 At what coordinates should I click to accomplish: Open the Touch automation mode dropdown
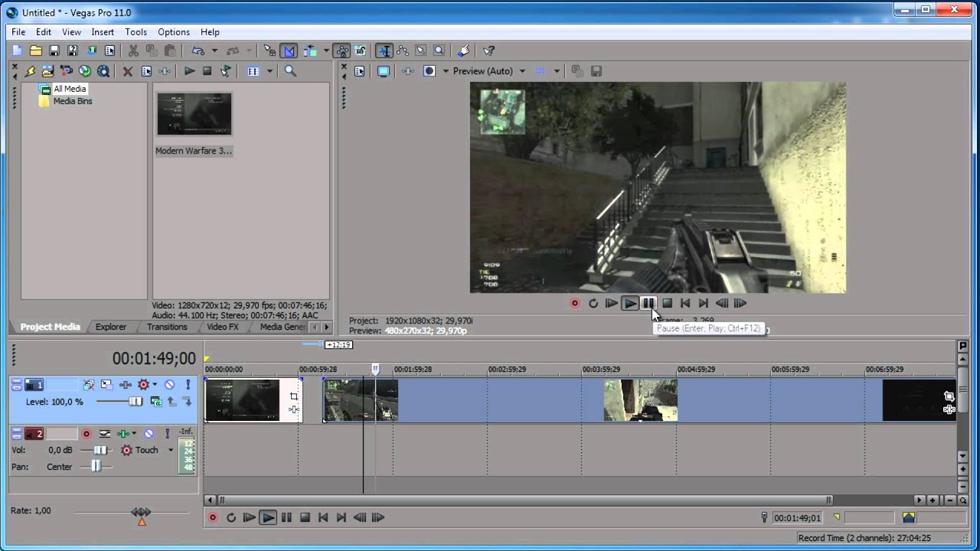tap(171, 450)
